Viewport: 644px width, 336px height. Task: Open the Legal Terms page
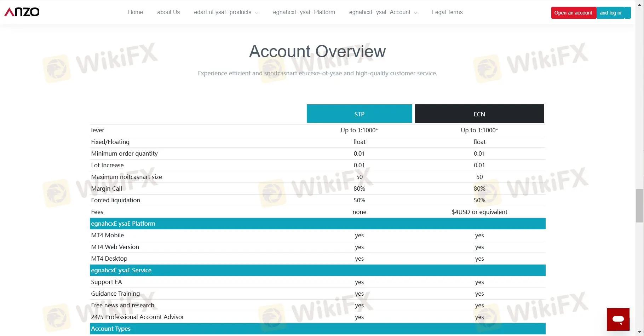[x=447, y=12]
